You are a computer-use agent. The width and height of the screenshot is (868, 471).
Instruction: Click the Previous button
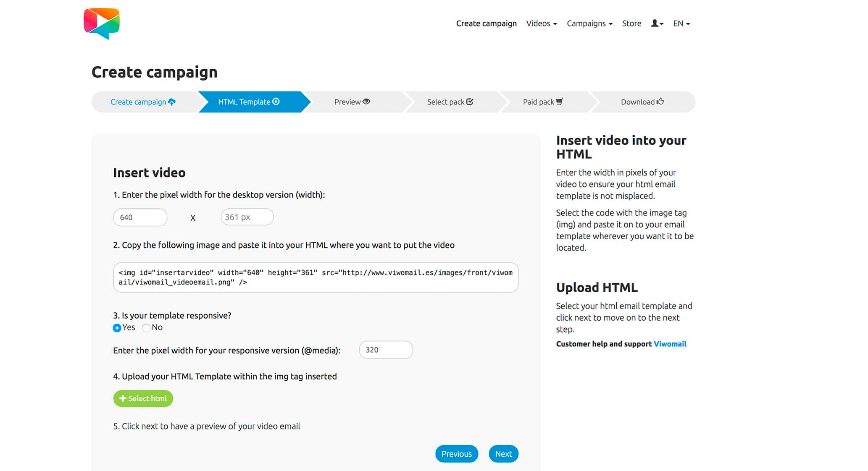456,454
